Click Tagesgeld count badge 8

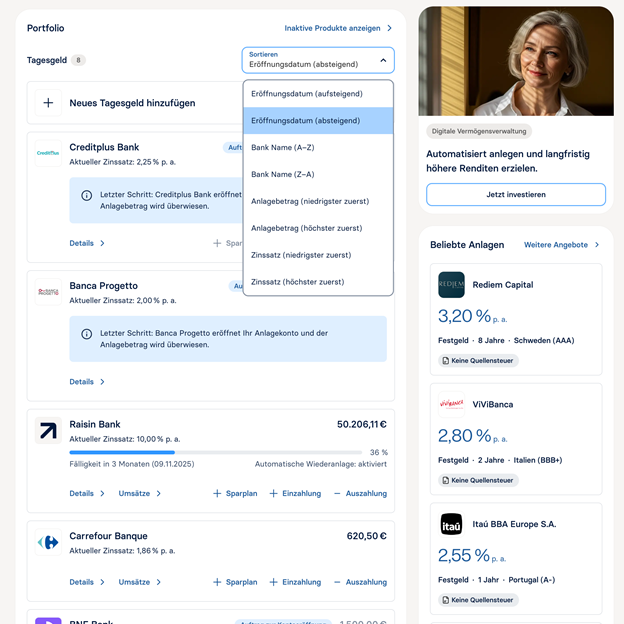click(x=78, y=60)
